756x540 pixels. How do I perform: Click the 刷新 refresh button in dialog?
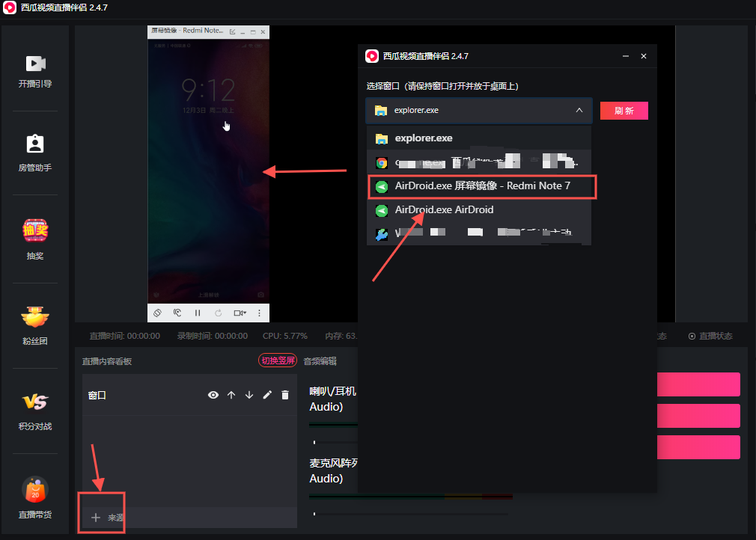pyautogui.click(x=624, y=111)
